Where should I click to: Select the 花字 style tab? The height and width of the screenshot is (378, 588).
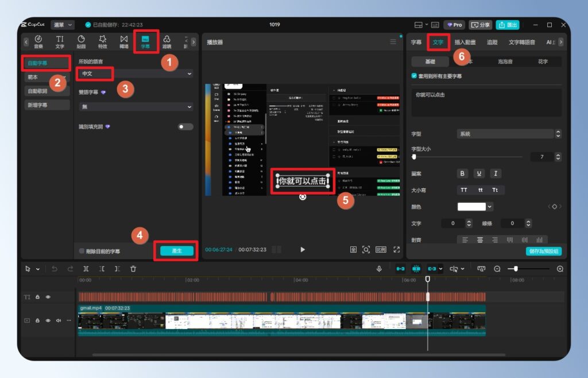tap(543, 61)
